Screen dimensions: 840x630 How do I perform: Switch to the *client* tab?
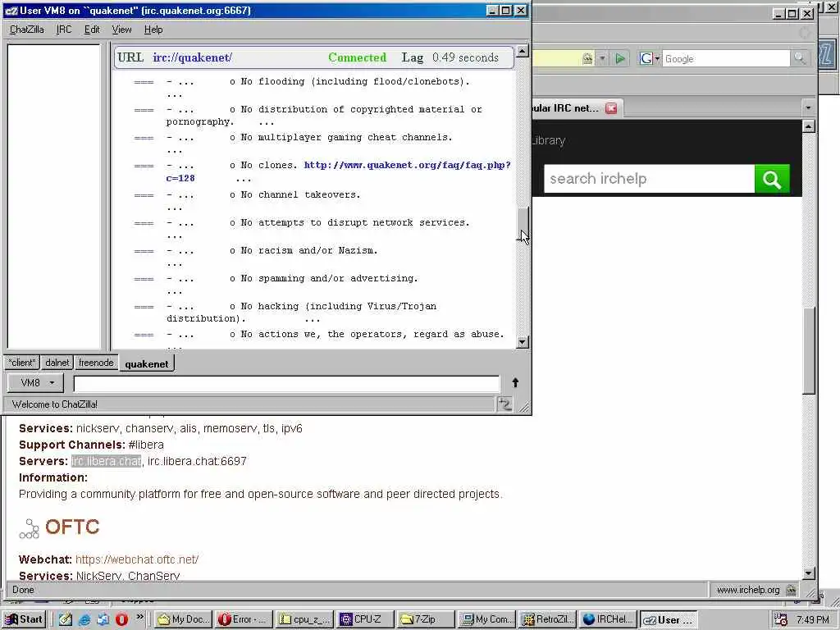22,363
